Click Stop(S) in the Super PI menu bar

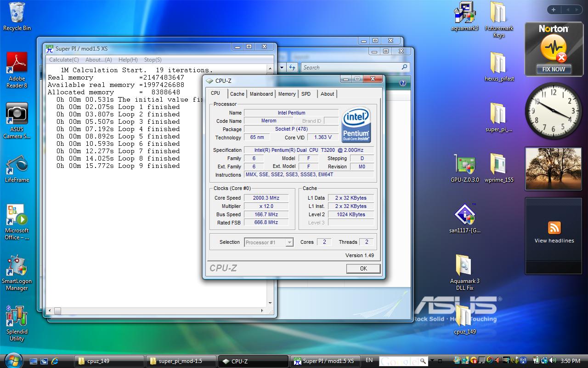pyautogui.click(x=153, y=60)
